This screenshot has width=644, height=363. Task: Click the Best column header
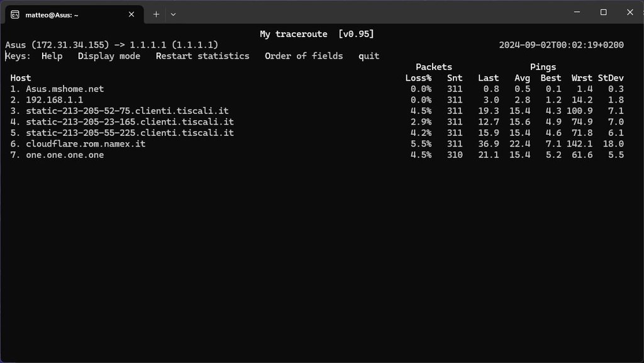click(x=551, y=78)
